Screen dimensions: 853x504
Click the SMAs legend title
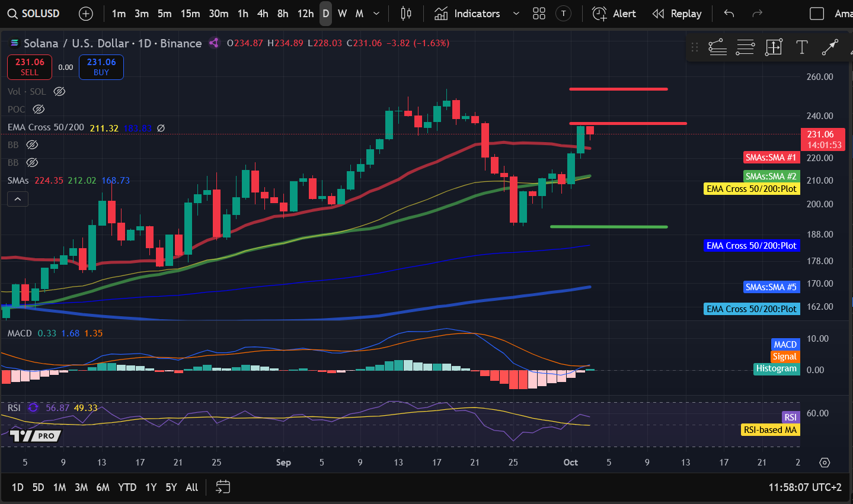point(18,181)
